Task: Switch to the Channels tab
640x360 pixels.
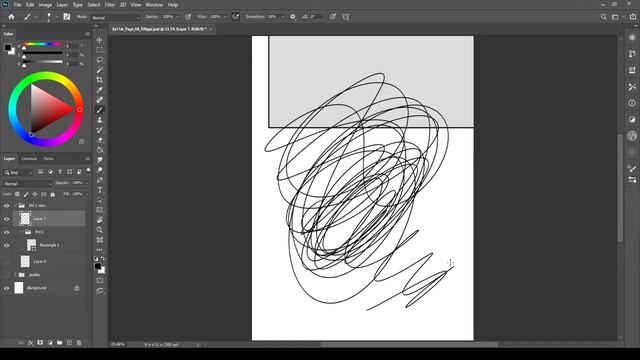Action: (x=29, y=158)
